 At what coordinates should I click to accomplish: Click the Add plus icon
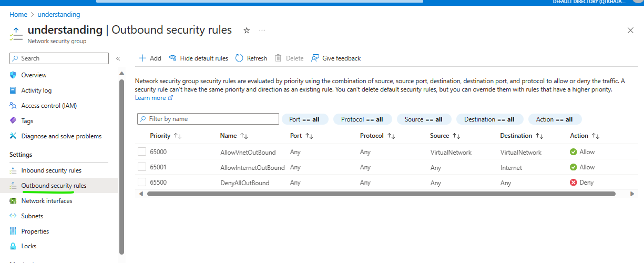[142, 58]
